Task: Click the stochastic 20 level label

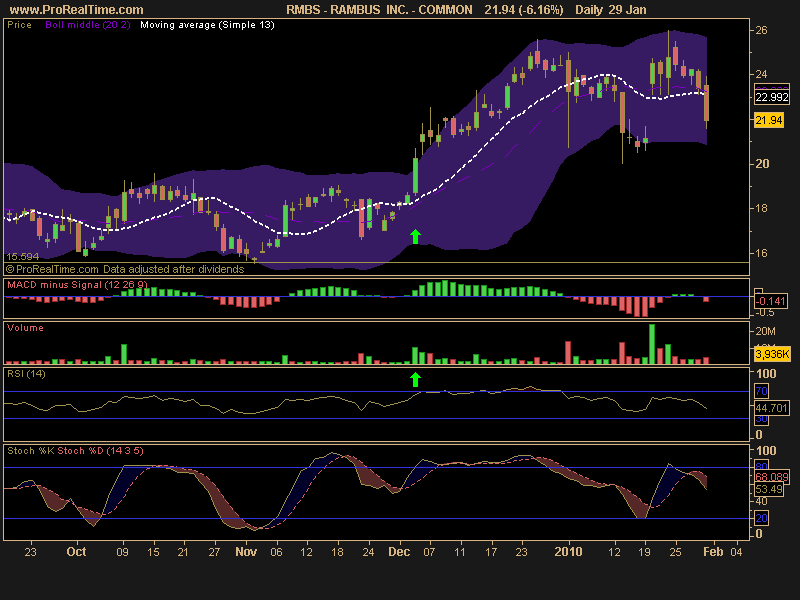Action: (x=761, y=518)
